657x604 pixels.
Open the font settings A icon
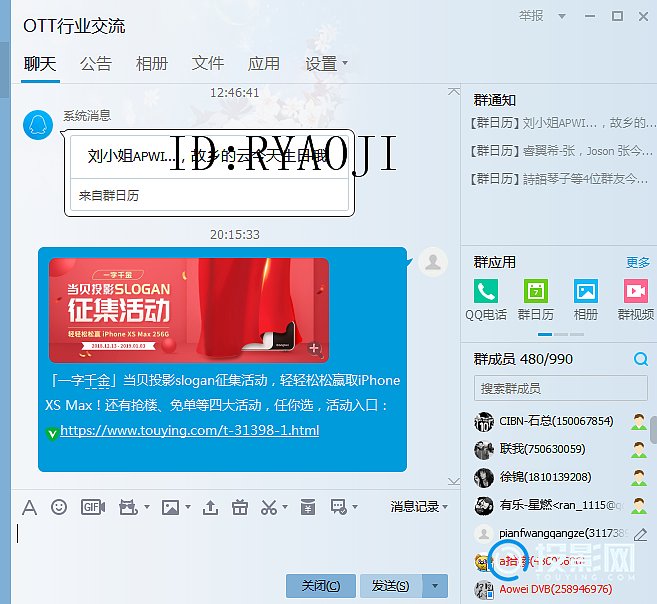tap(29, 507)
